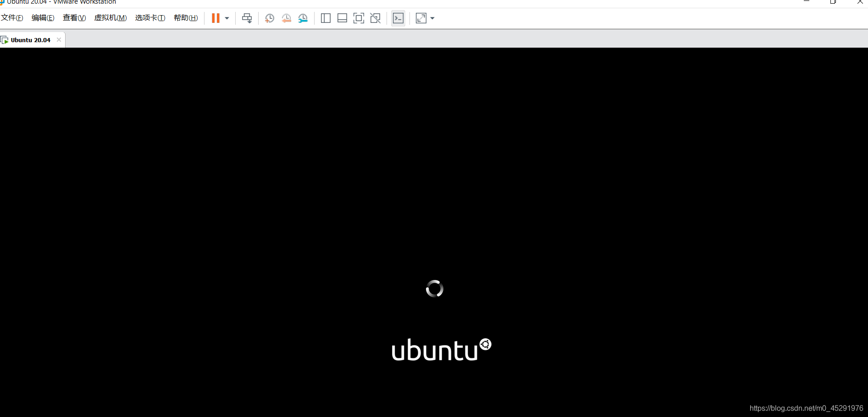Click inside the Ubuntu guest display

(434, 232)
